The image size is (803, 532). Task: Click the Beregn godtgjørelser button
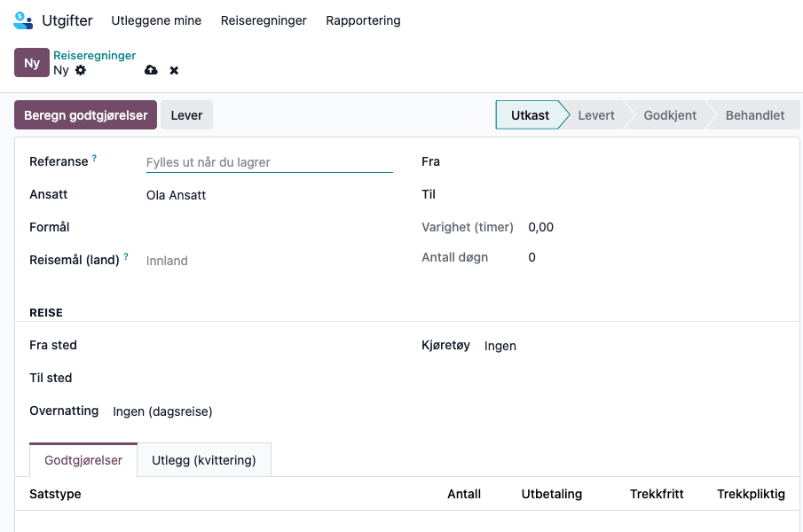point(85,115)
